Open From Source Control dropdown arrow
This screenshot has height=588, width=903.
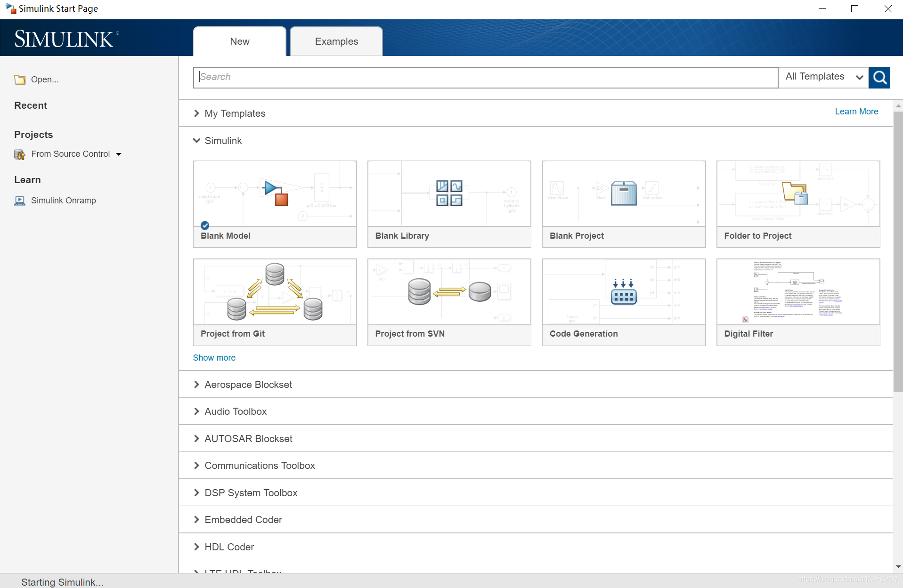[x=119, y=154]
